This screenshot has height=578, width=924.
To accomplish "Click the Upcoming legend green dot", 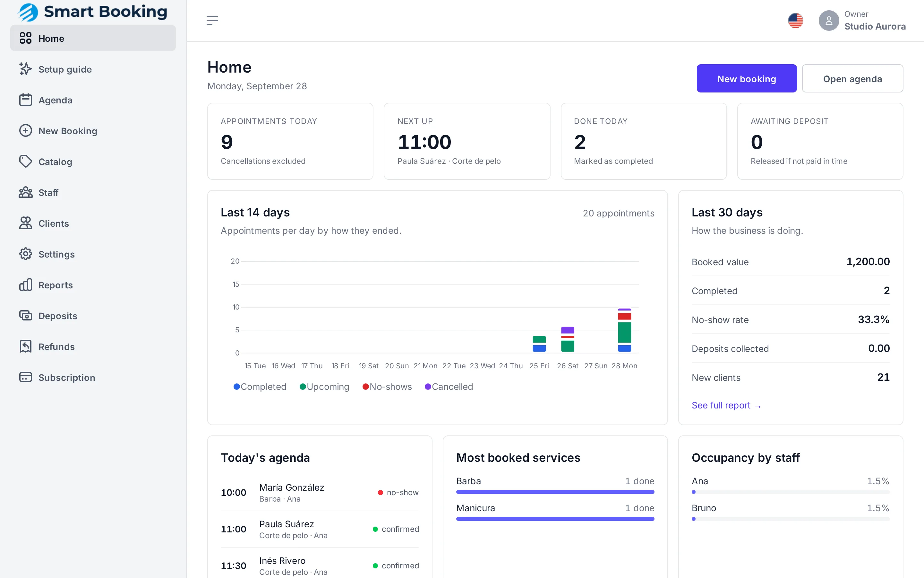I will (x=303, y=387).
